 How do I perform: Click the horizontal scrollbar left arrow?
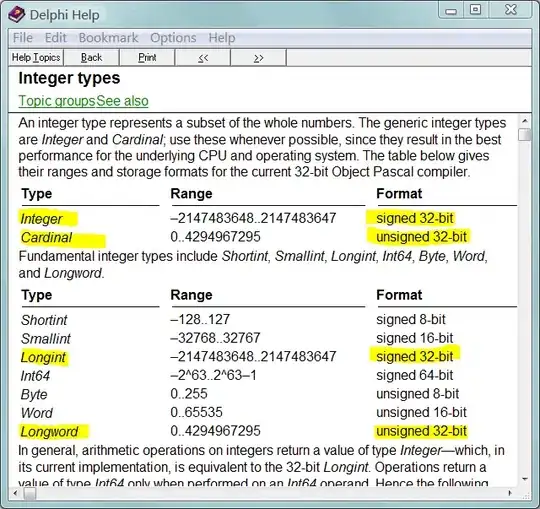tap(15, 493)
